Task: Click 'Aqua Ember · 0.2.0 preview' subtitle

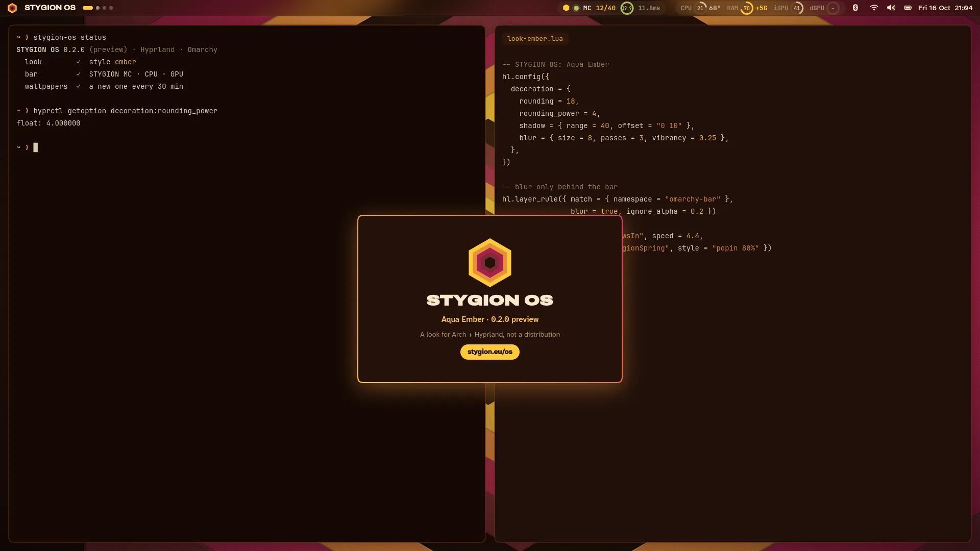Action: [x=490, y=319]
